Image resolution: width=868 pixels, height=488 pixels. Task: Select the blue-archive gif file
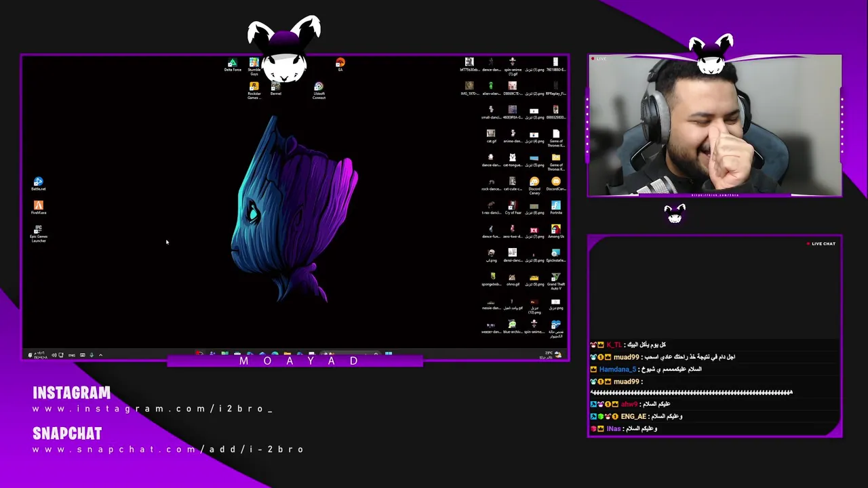click(x=513, y=327)
